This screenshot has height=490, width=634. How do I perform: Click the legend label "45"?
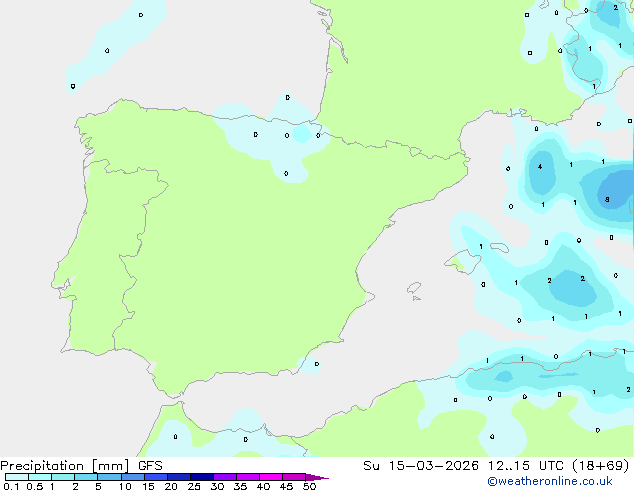286,486
